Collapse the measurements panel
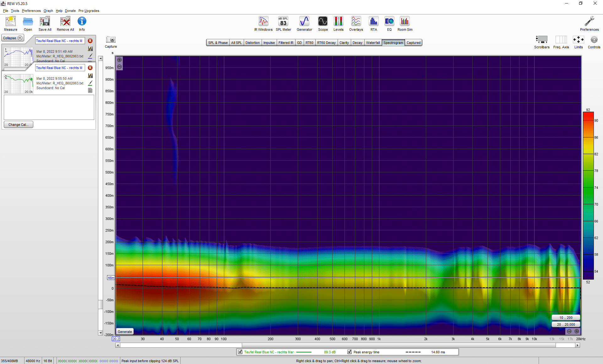The image size is (603, 364). point(13,38)
